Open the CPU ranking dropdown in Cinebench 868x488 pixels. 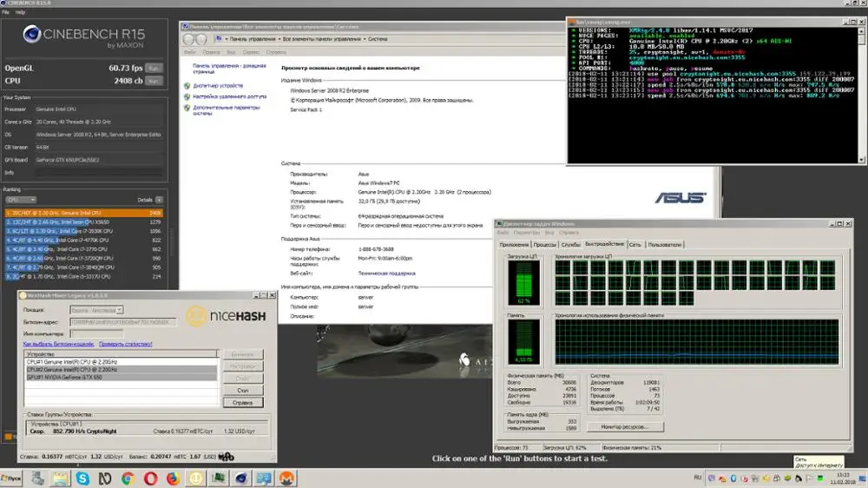(x=22, y=200)
